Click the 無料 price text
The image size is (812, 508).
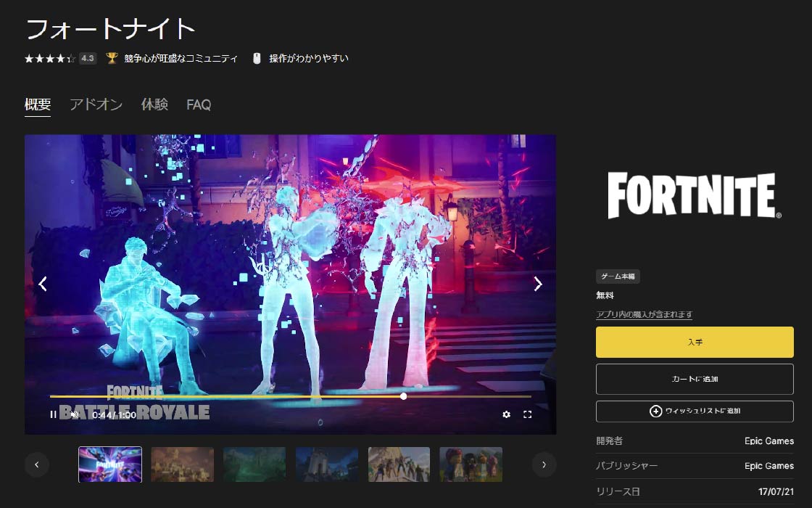click(605, 295)
